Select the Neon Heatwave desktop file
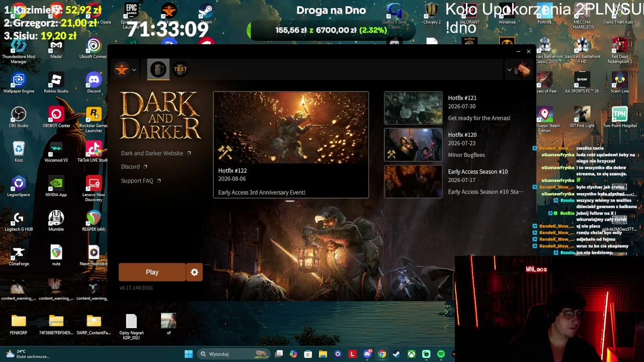 (94, 255)
